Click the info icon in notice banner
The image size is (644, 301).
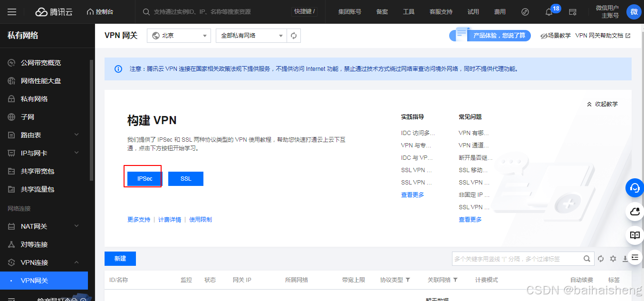[x=118, y=69]
